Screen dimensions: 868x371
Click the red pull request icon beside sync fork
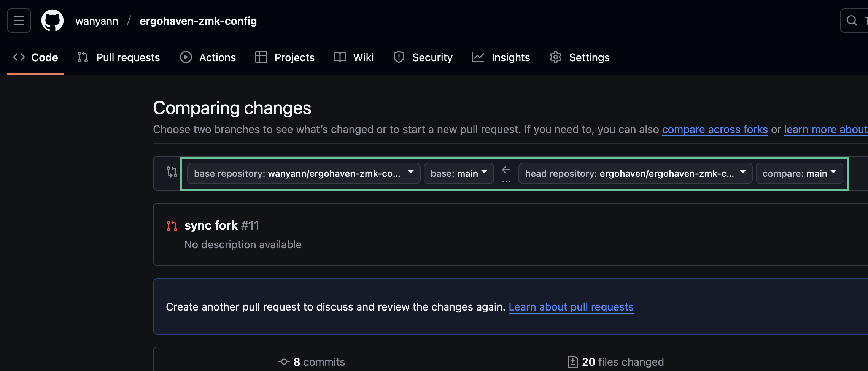[x=172, y=226]
